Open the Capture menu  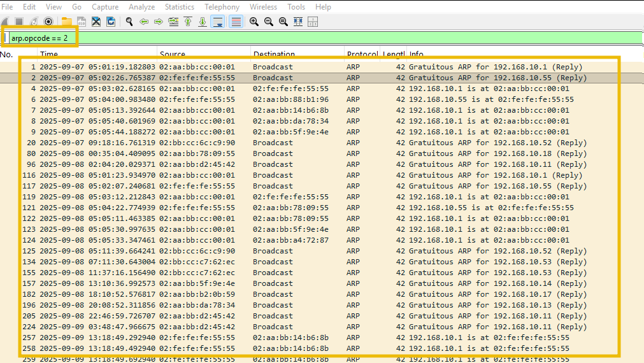105,7
